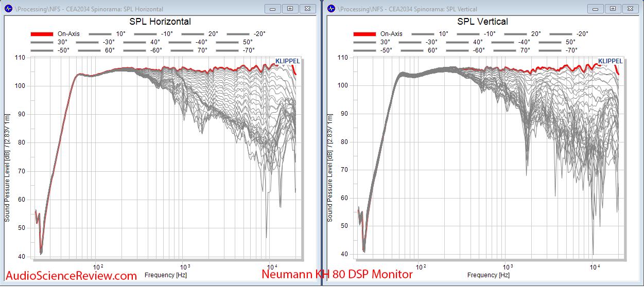This screenshot has height=287, width=644.
Task: Click the KLIPPEL logo in SPL Vertical chart
Action: tap(610, 61)
